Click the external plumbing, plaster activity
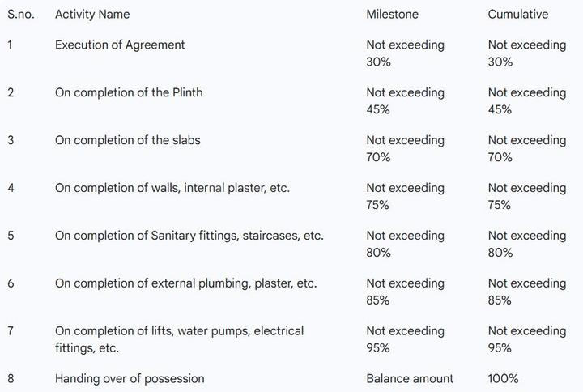 click(x=186, y=283)
